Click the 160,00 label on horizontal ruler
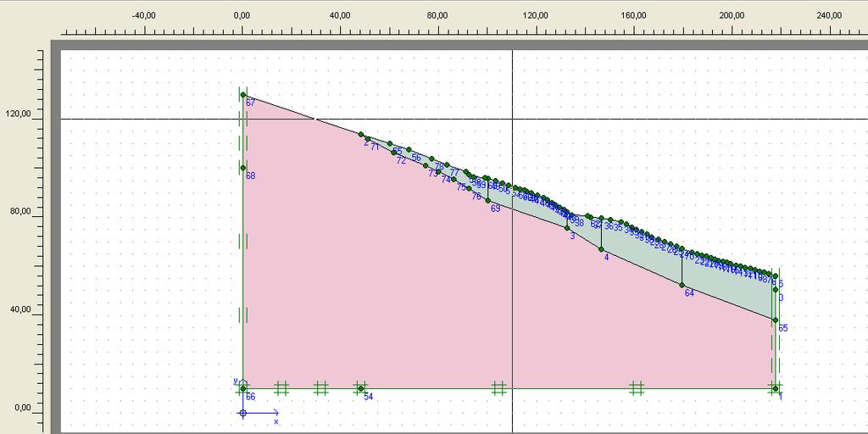The height and width of the screenshot is (434, 868). 633,15
